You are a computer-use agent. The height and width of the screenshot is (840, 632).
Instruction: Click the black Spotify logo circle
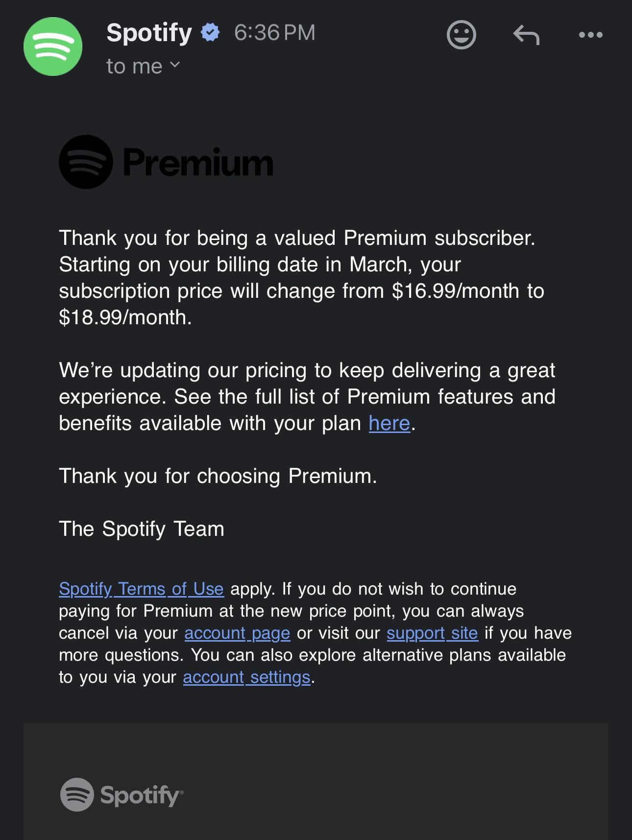[x=86, y=162]
